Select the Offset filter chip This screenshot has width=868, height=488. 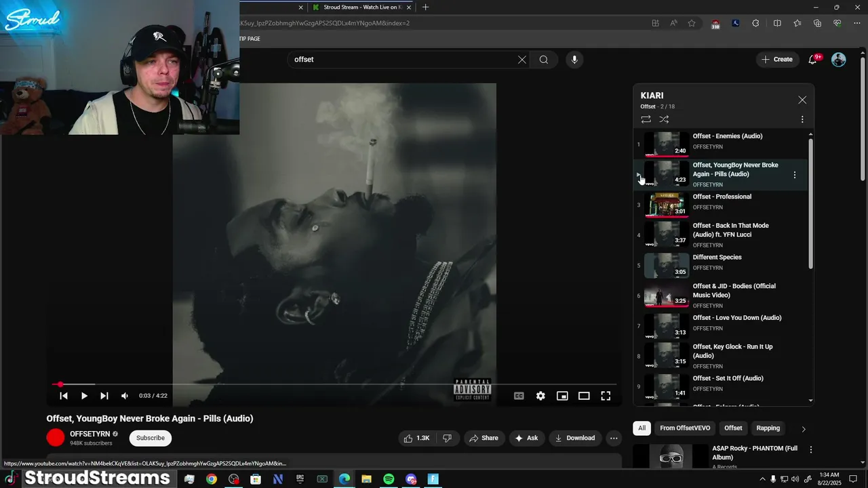tap(733, 428)
